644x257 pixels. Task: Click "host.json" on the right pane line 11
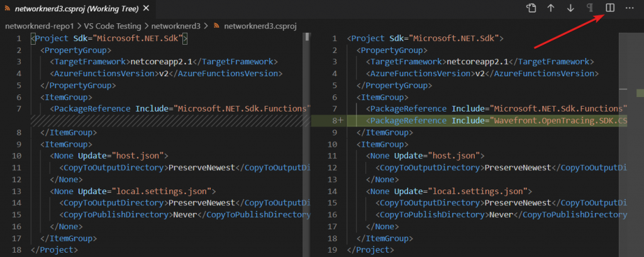pyautogui.click(x=455, y=156)
